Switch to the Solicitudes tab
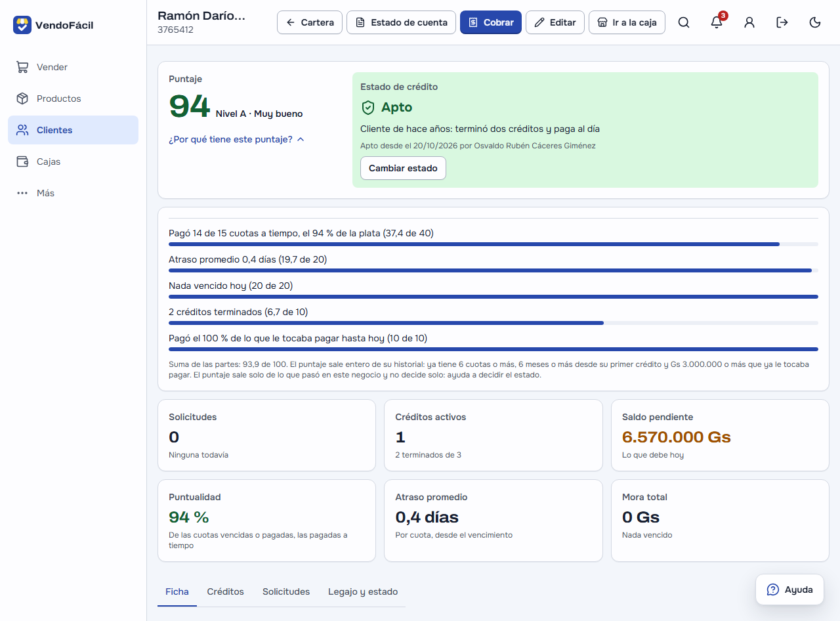The width and height of the screenshot is (840, 621). [x=286, y=591]
